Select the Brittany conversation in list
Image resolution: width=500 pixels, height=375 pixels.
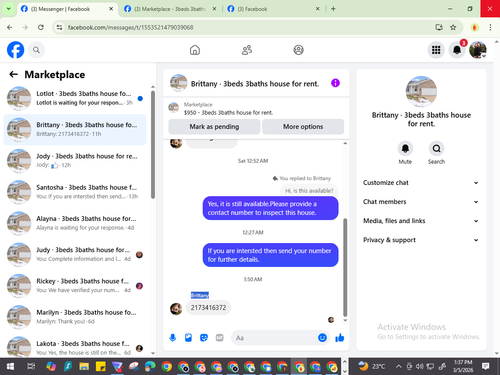point(75,130)
